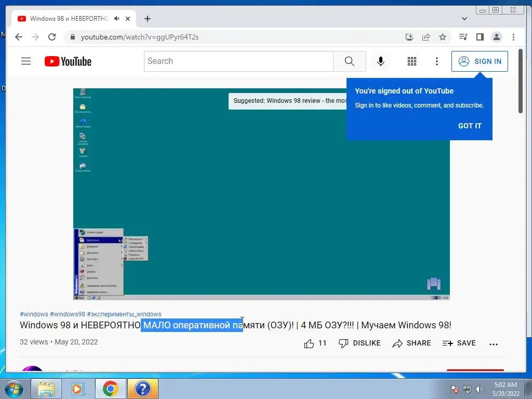Open the Help taskbar item

coord(143,389)
